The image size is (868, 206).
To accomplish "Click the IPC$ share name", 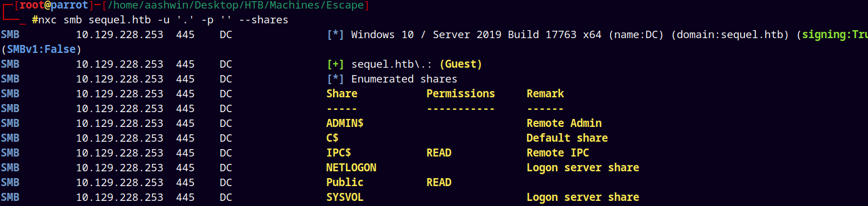I will pyautogui.click(x=339, y=153).
